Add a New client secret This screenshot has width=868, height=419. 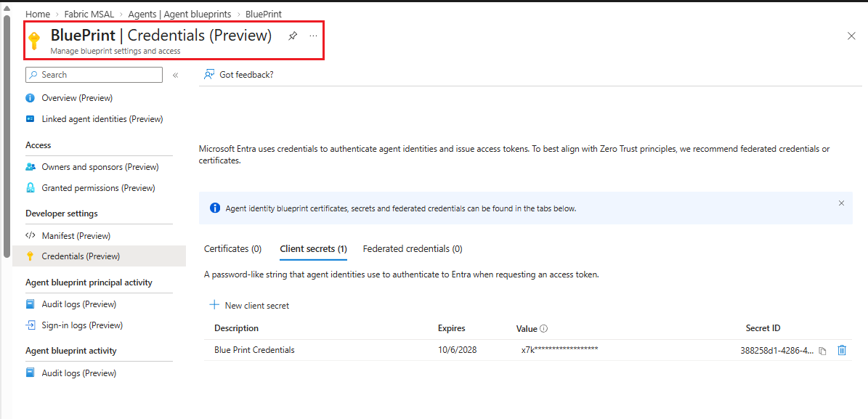tap(249, 305)
